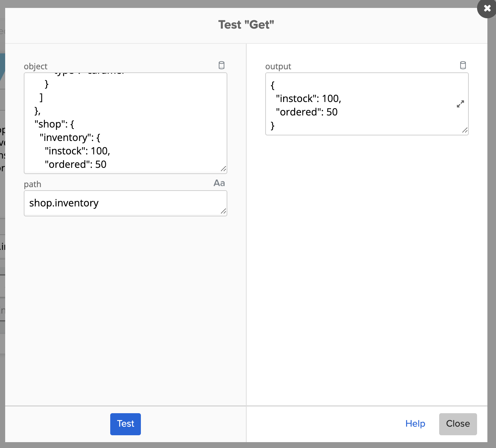
Task: Click the resize handle of the output box
Action: pos(466,131)
